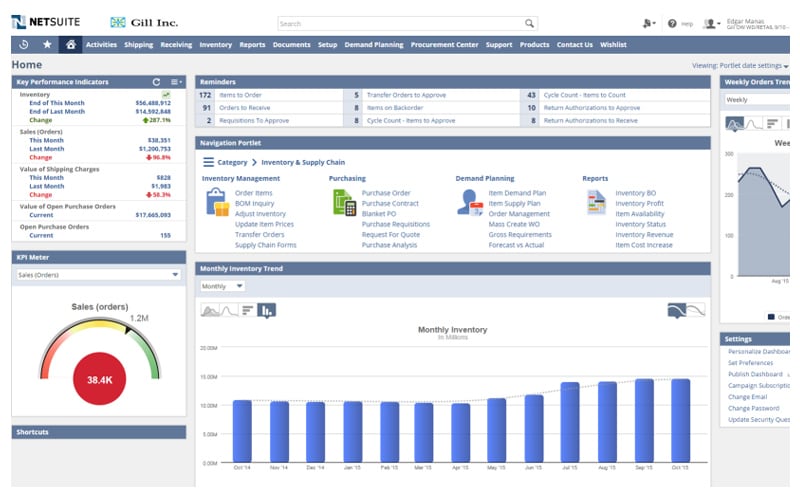The height and width of the screenshot is (500, 800).
Task: Click the magnifier search icon
Action: (529, 23)
